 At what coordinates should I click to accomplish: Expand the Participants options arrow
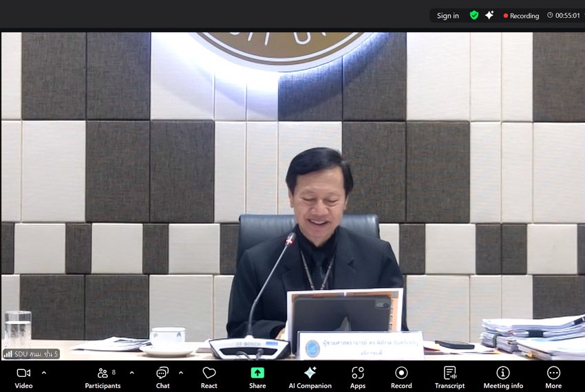point(132,373)
